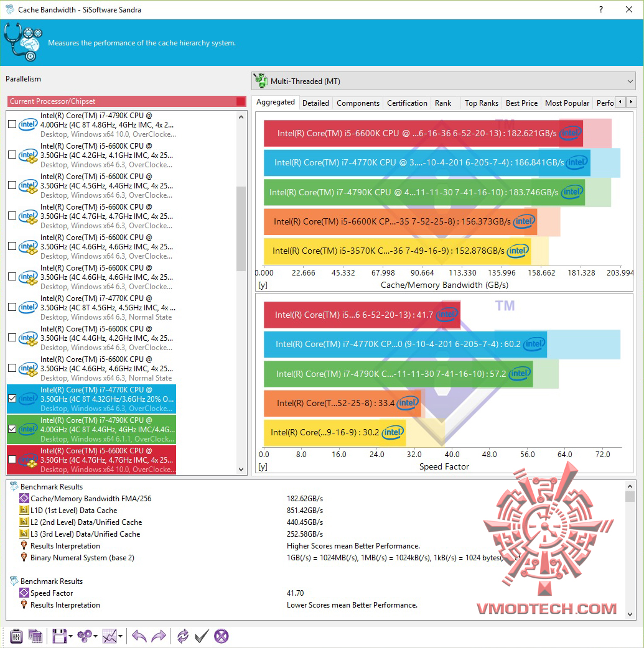Check the i7-4770K 4.5GHz Normal State checkbox
Image resolution: width=644 pixels, height=648 pixels.
(x=12, y=307)
